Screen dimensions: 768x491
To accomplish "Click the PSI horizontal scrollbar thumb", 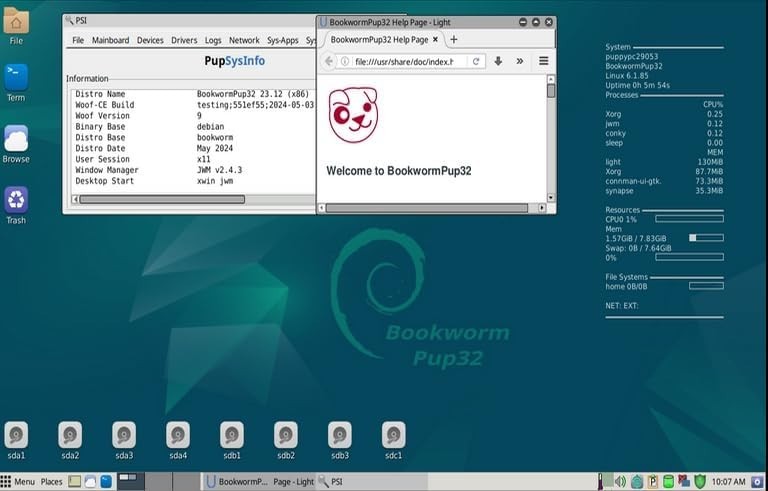I will point(162,199).
